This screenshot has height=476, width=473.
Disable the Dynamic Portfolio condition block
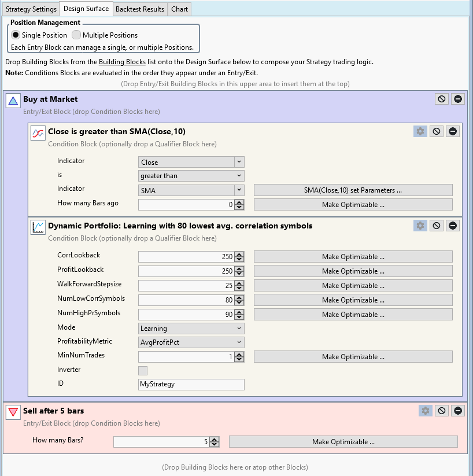(436, 226)
